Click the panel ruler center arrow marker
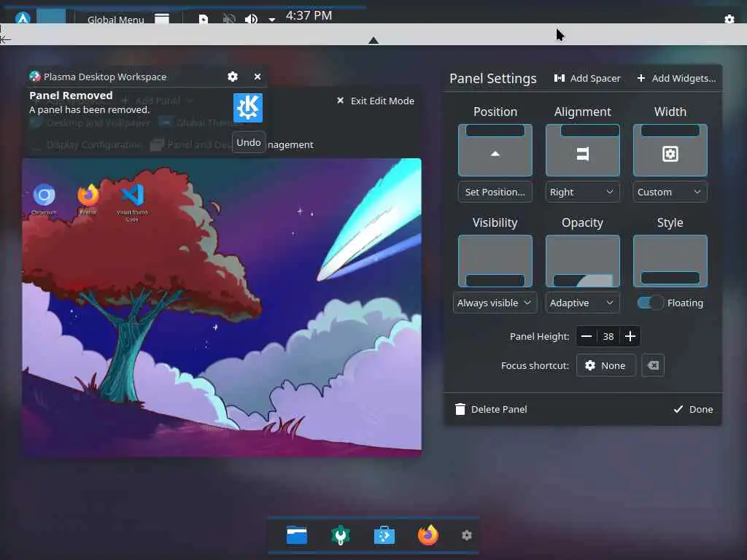Viewport: 747px width, 560px height. coord(373,41)
